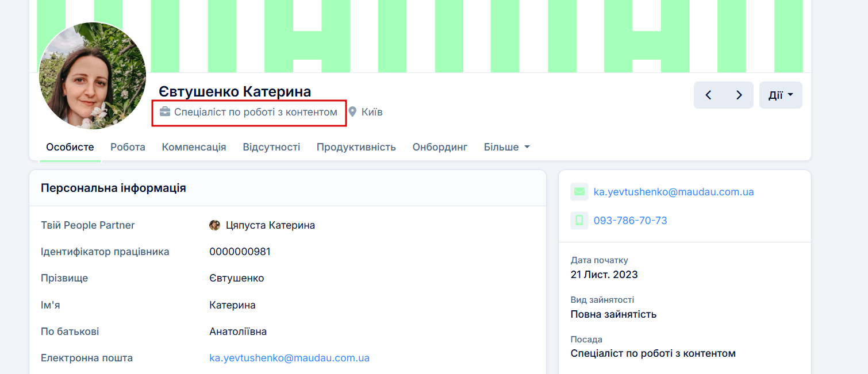Click the Ім'я value Катерина

coord(232,305)
